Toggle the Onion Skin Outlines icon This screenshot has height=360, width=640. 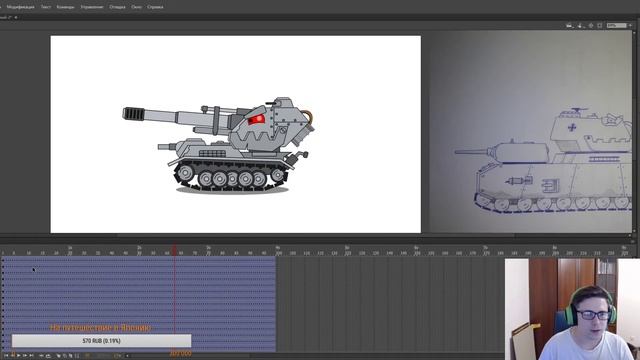(x=64, y=356)
